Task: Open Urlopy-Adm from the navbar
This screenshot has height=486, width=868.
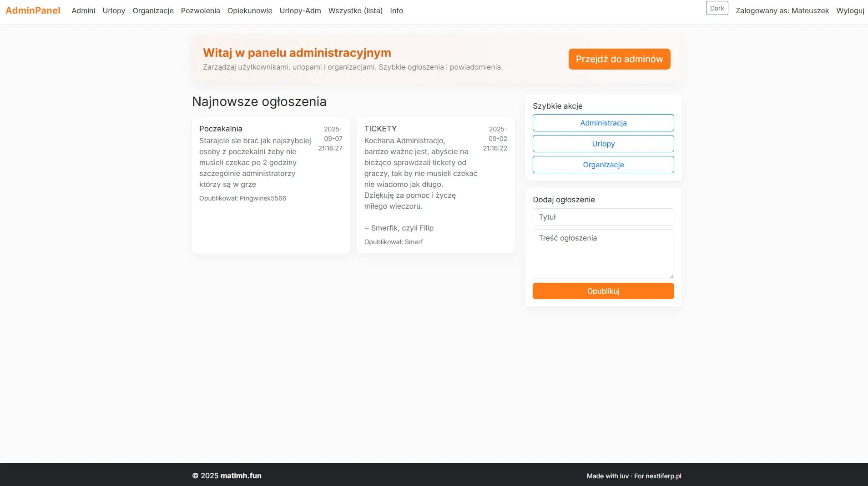Action: click(x=300, y=10)
